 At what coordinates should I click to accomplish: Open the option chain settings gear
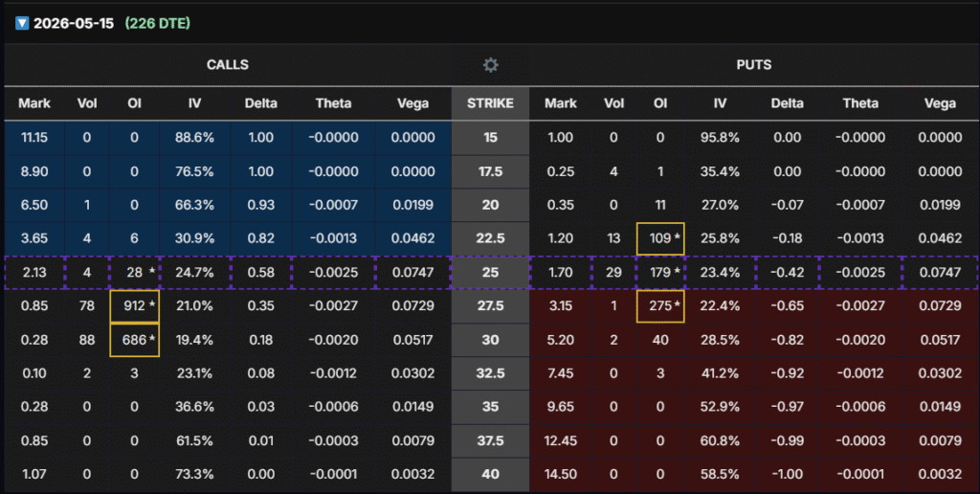tap(490, 65)
